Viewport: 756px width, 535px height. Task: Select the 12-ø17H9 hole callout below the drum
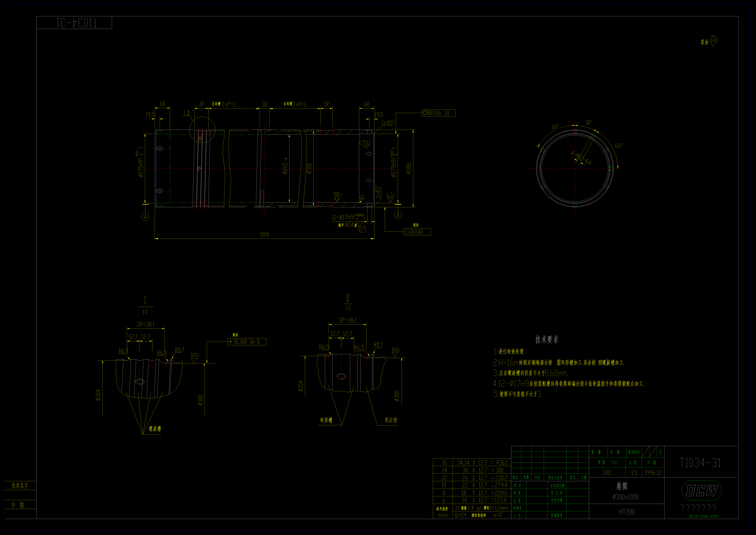(348, 217)
